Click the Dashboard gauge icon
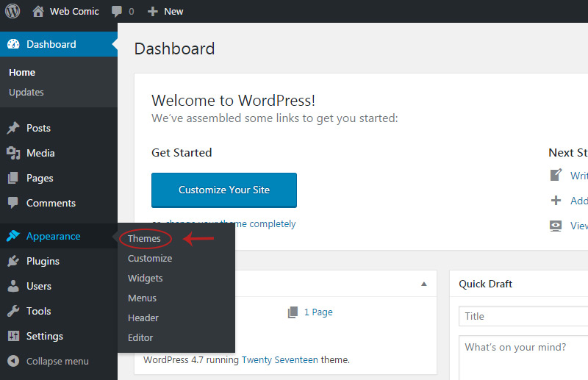The image size is (588, 380). [x=13, y=44]
